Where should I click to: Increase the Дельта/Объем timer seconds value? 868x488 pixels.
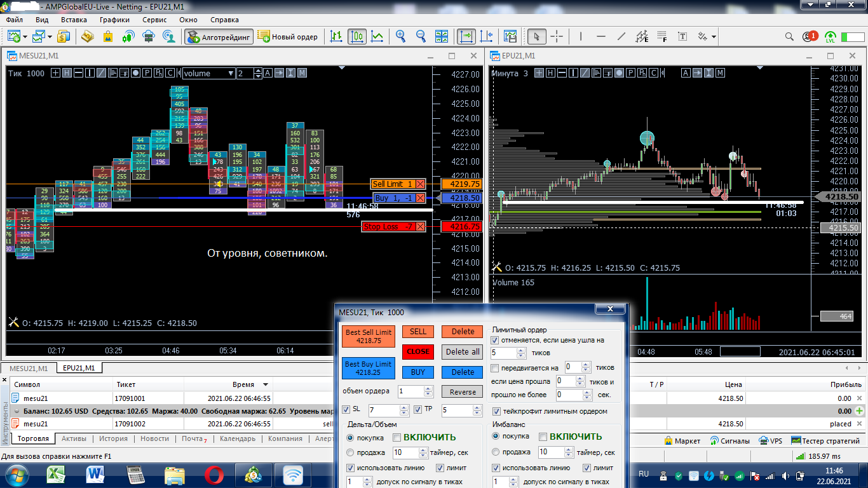(424, 450)
